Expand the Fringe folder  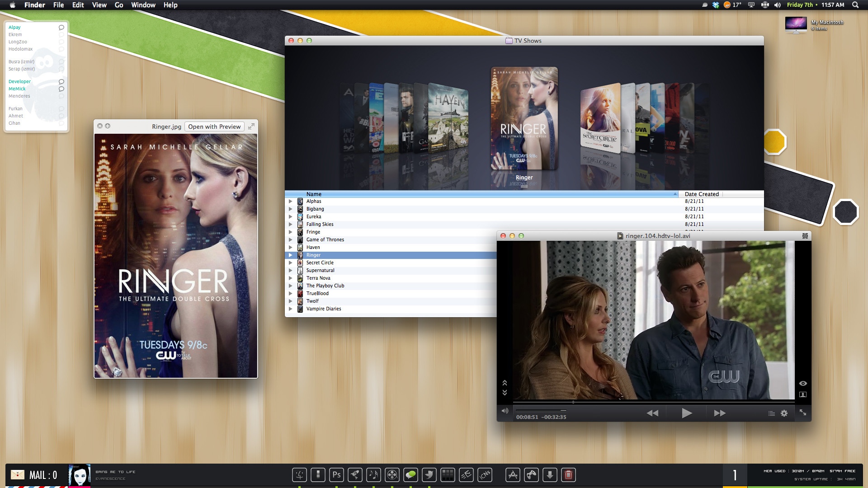(291, 232)
